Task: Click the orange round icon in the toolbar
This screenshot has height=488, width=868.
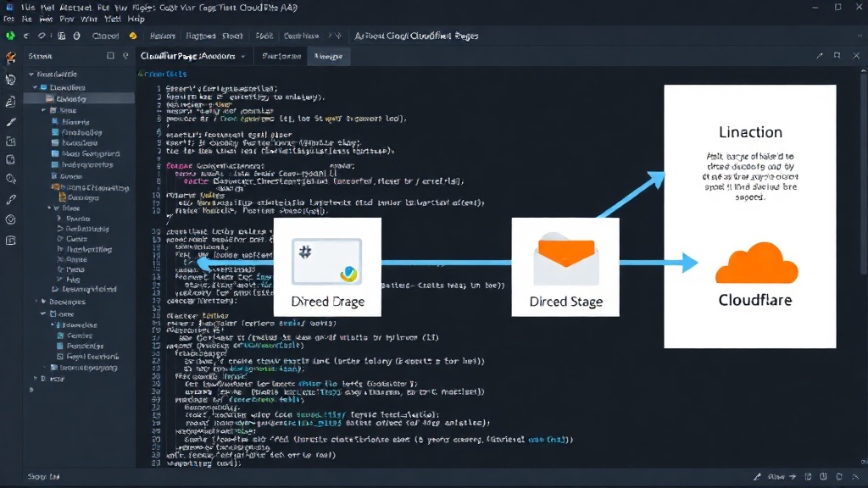Action: pos(133,36)
